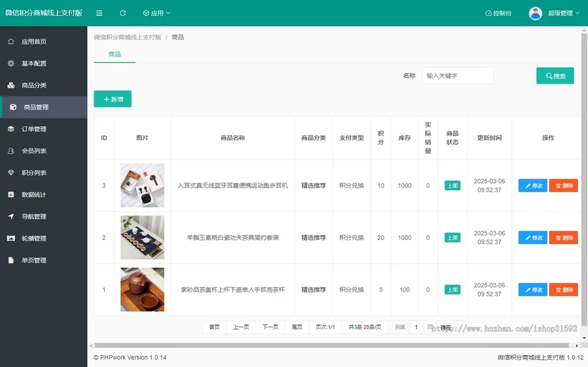This screenshot has width=588, height=367.
Task: Click the 首页 pagination button
Action: pos(215,327)
